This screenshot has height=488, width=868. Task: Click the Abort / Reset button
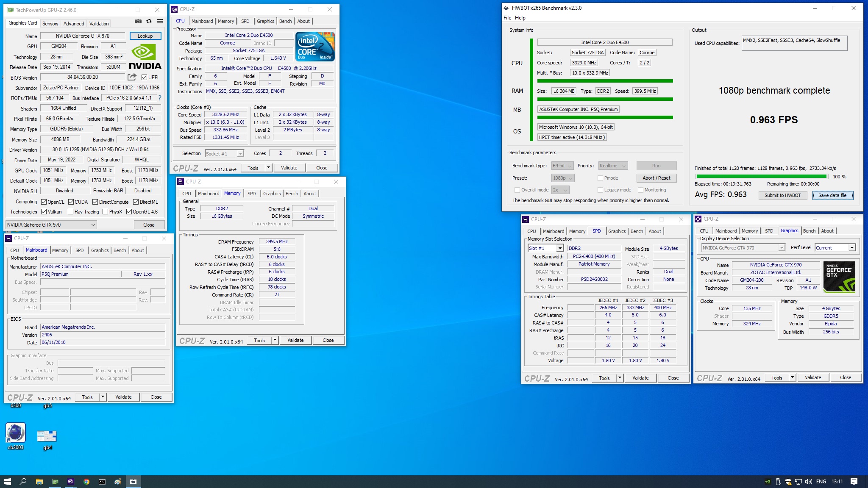click(x=656, y=178)
